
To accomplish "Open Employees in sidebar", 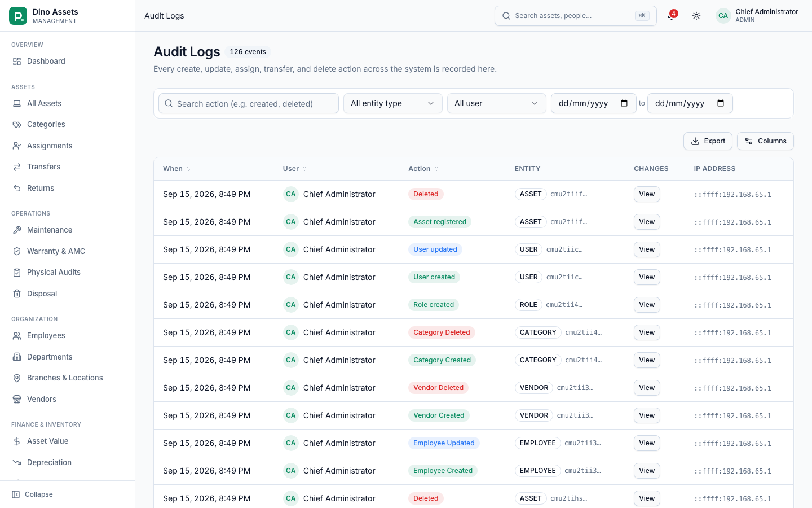I will [68, 336].
